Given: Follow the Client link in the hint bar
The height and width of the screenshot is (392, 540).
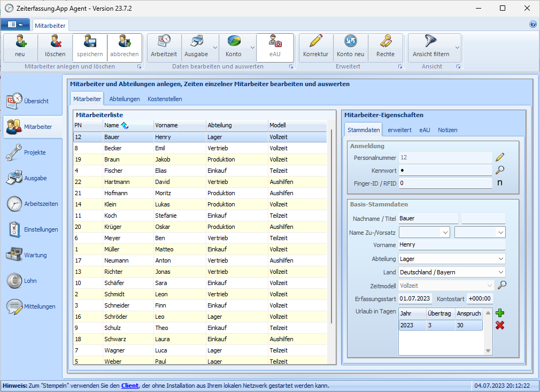Looking at the screenshot, I should 129,386.
